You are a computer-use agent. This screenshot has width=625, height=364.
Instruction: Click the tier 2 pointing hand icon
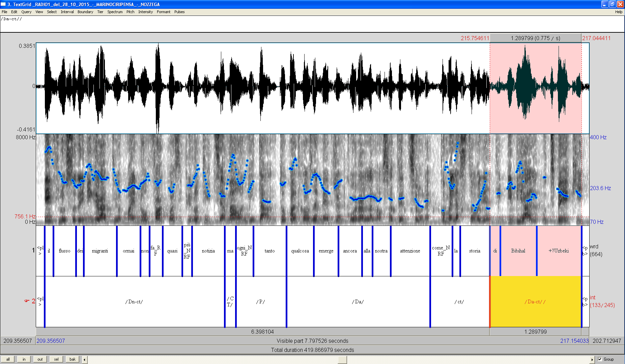(x=27, y=301)
